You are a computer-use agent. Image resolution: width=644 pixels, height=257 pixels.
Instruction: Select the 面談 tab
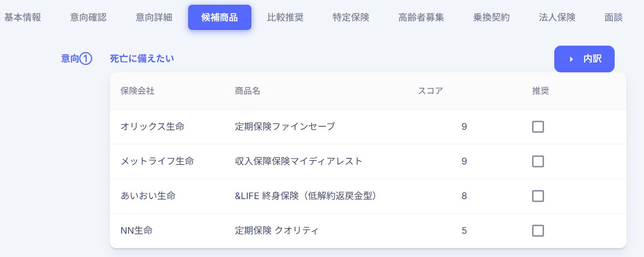click(x=613, y=17)
